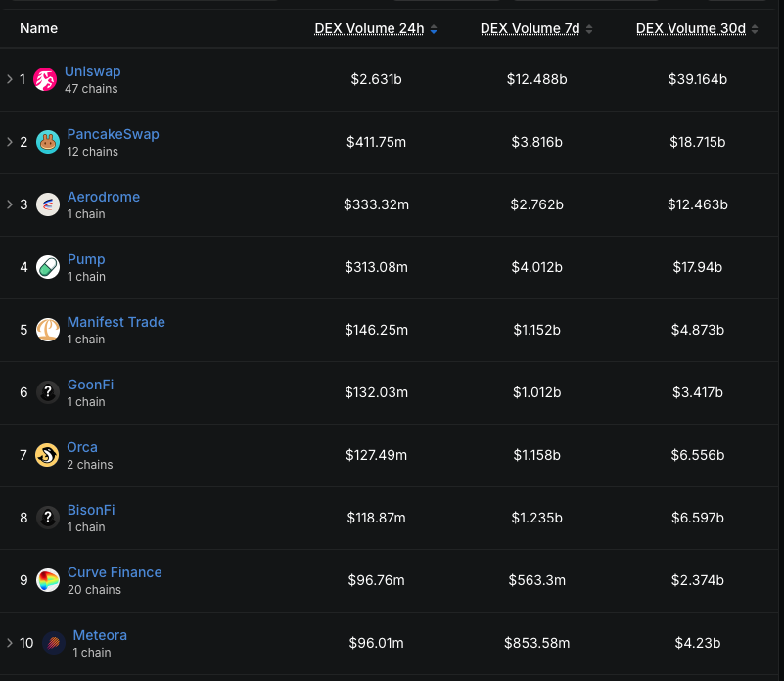Click the '2 chains' label under Orca
Screen dimensions: 784x681
coord(90,465)
